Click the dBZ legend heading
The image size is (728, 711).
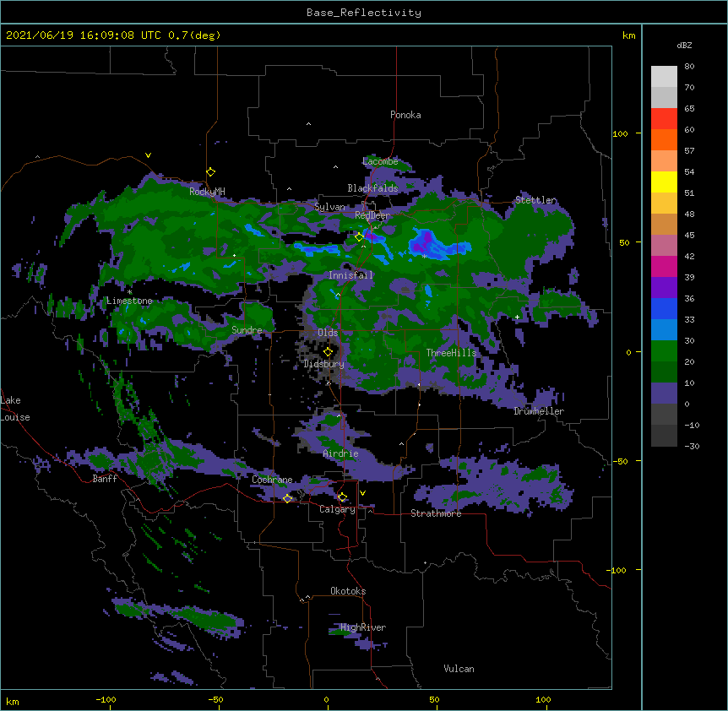point(684,46)
